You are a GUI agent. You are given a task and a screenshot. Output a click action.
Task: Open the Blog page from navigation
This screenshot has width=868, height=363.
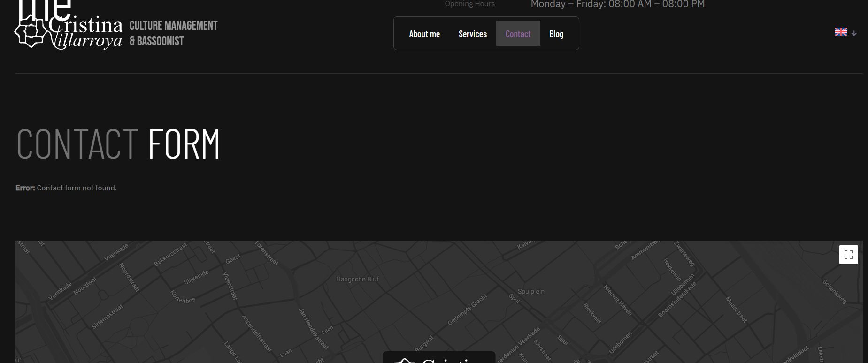click(556, 34)
